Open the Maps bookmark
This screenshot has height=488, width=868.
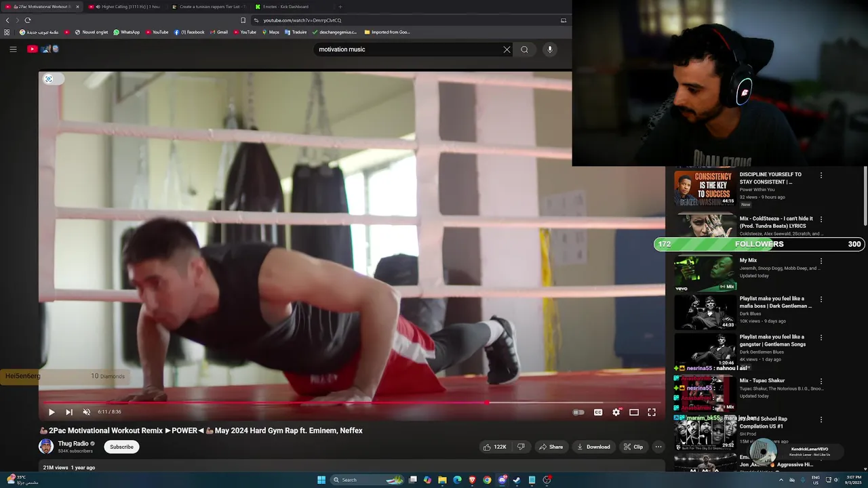(x=271, y=32)
